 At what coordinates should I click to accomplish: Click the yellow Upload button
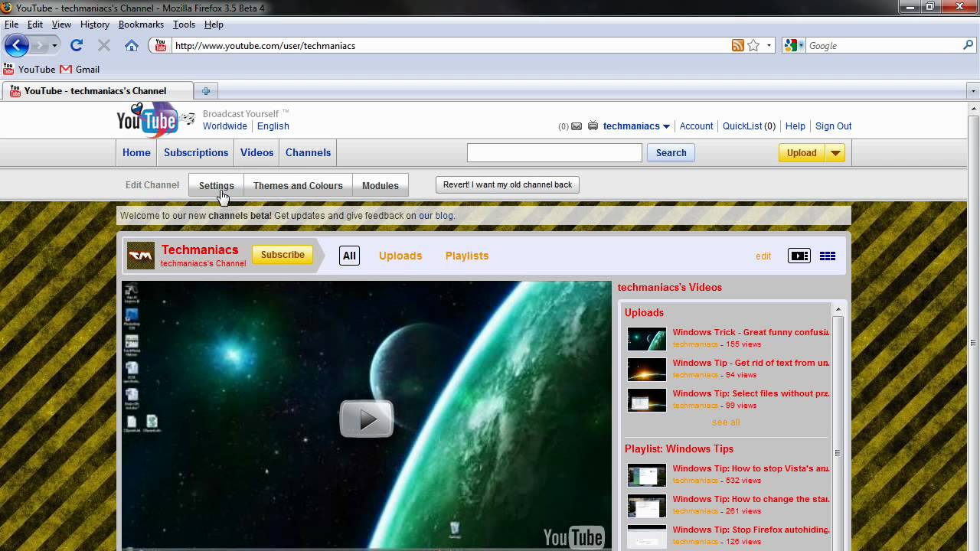click(x=802, y=153)
